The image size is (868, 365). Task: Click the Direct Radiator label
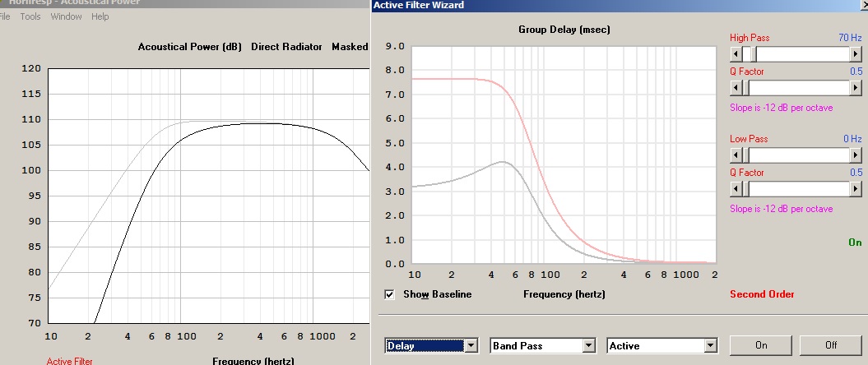pos(286,47)
